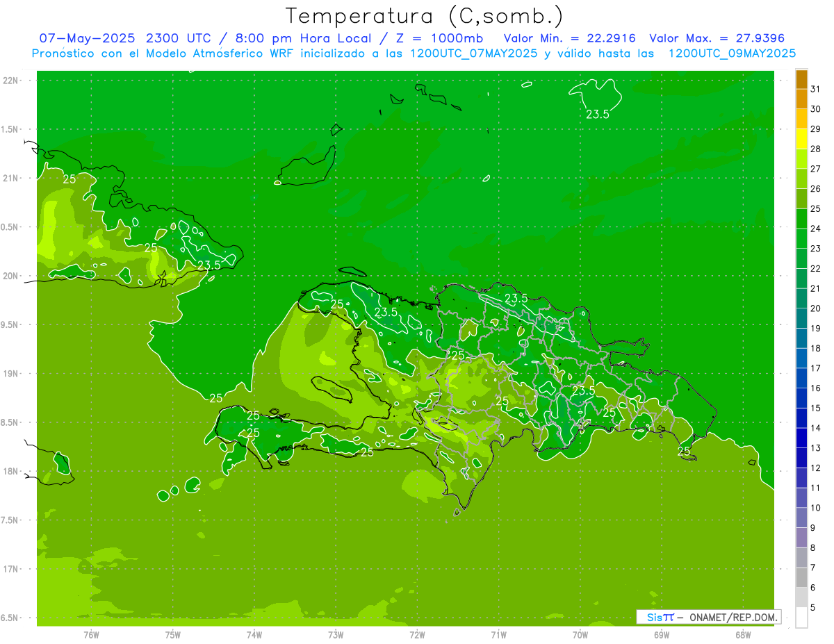
Task: Select the valid-until time "1200UTC_09MAY2025"
Action: (732, 53)
